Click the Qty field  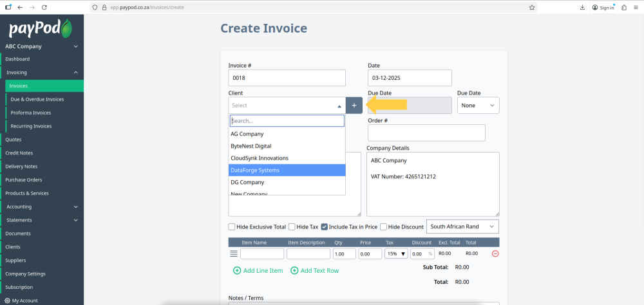click(344, 254)
